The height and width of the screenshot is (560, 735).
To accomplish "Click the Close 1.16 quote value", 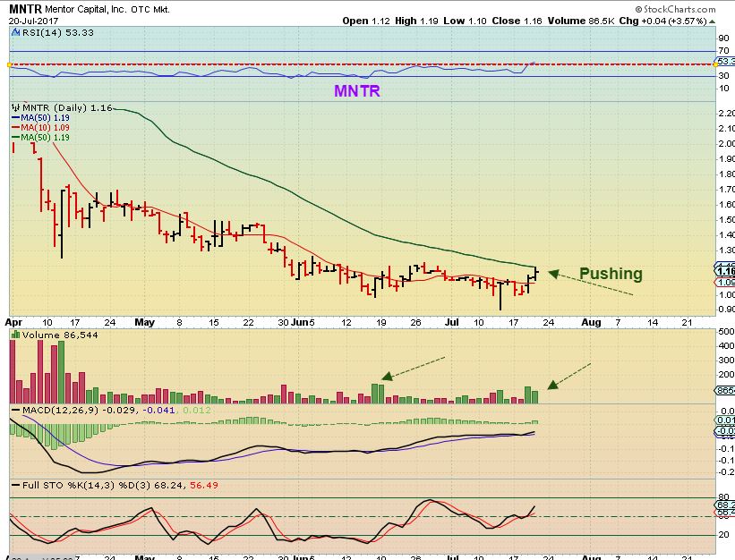I will pyautogui.click(x=517, y=21).
